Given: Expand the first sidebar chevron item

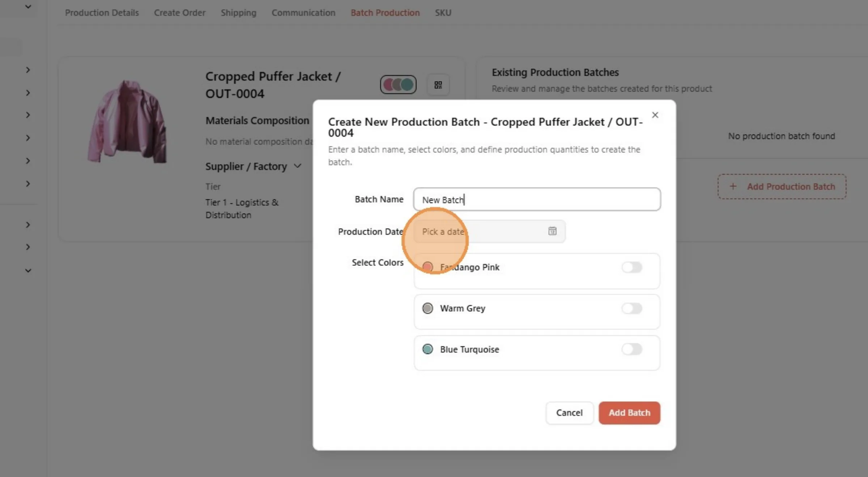Looking at the screenshot, I should coord(28,70).
